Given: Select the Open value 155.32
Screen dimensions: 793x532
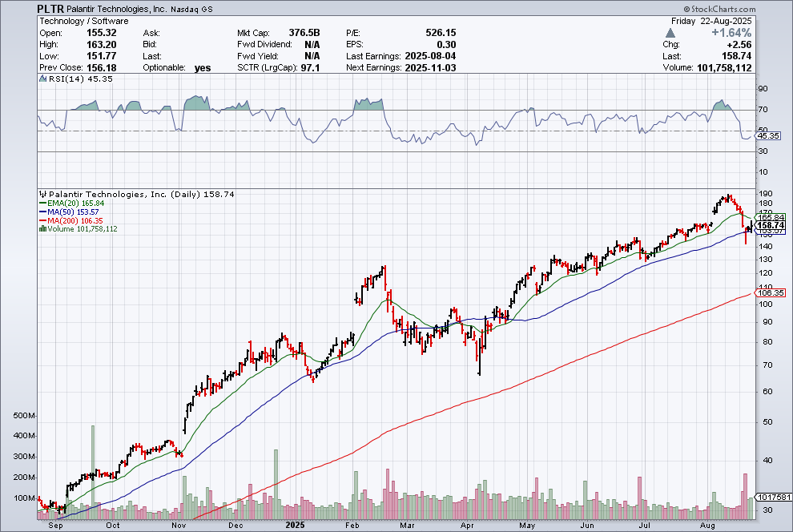Looking at the screenshot, I should [x=101, y=33].
